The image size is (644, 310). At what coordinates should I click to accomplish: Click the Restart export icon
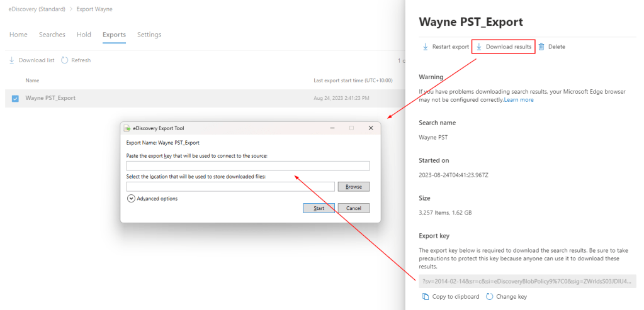(x=426, y=47)
